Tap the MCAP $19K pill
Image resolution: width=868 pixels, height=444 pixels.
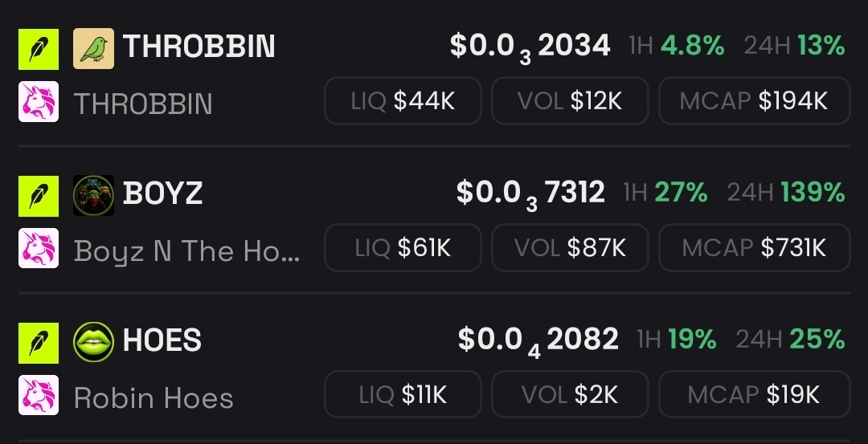click(755, 394)
